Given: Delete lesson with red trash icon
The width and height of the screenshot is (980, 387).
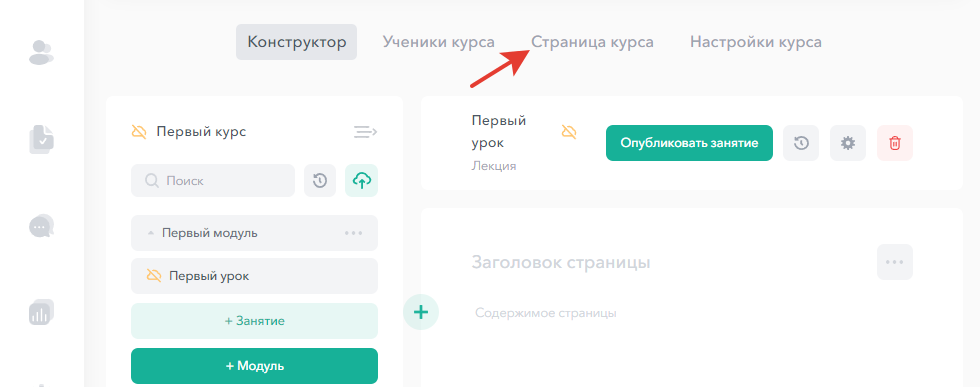Looking at the screenshot, I should tap(895, 143).
